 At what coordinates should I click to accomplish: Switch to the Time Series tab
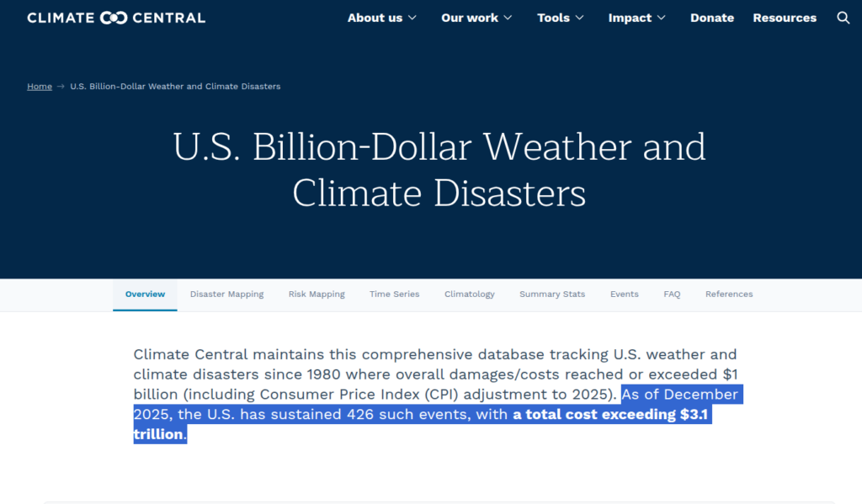(x=394, y=294)
